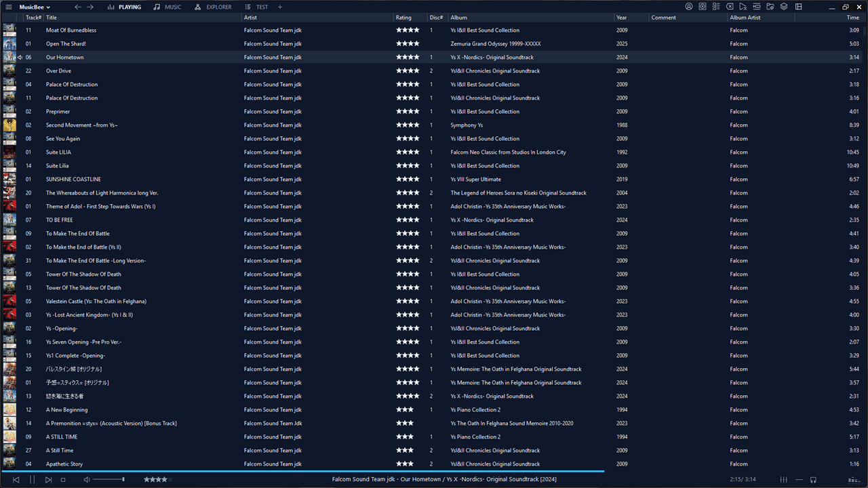The width and height of the screenshot is (868, 488).
Task: Set the rating stars in the player bar
Action: click(157, 480)
